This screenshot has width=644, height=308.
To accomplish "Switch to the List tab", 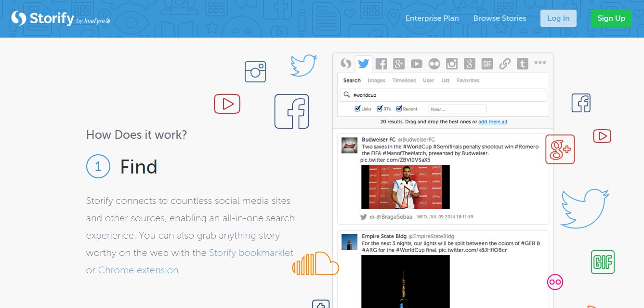I will pyautogui.click(x=446, y=80).
